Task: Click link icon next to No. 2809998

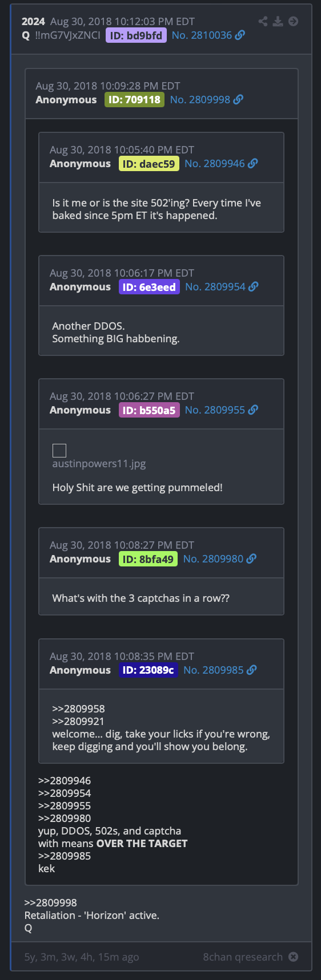Action: point(238,100)
